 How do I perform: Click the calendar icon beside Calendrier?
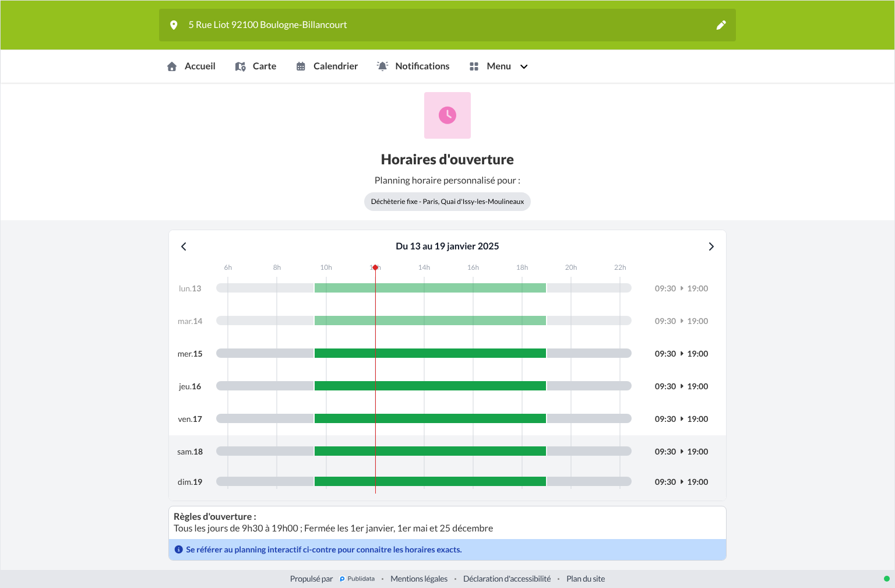[301, 66]
